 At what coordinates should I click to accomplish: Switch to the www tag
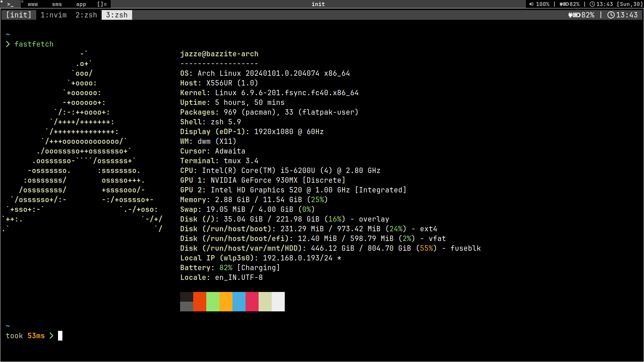pyautogui.click(x=33, y=4)
